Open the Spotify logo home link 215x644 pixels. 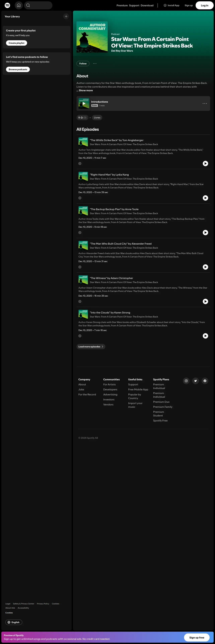point(8,5)
